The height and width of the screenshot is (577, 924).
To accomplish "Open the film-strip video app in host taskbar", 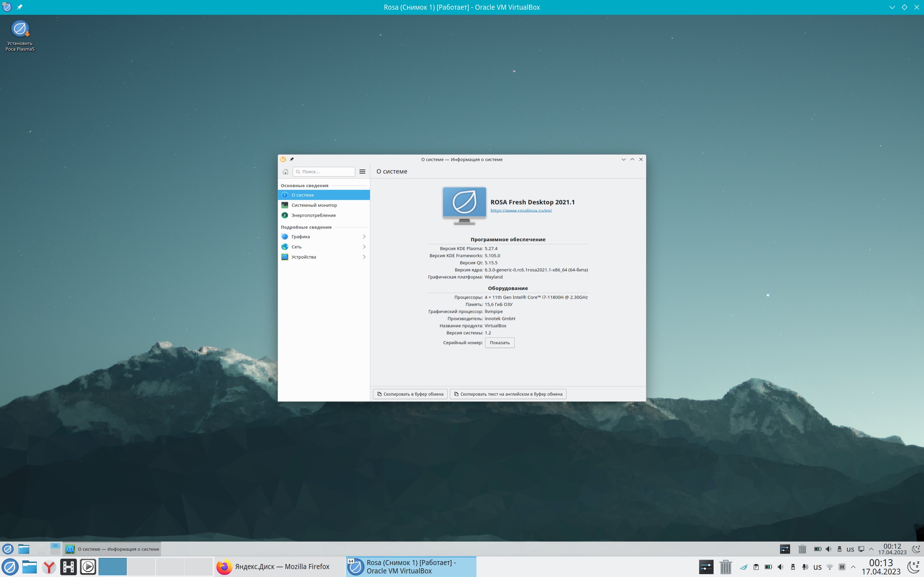I will [x=68, y=567].
